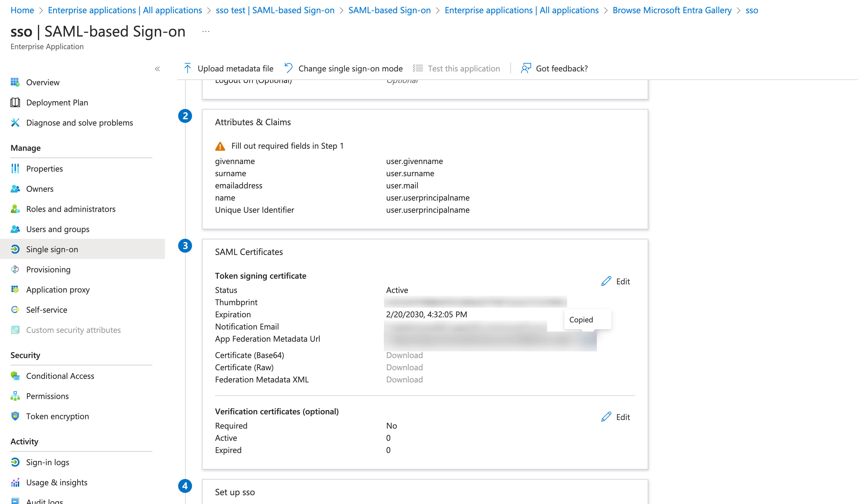The width and height of the screenshot is (858, 504).
Task: Click the Owners people icon
Action: (15, 189)
